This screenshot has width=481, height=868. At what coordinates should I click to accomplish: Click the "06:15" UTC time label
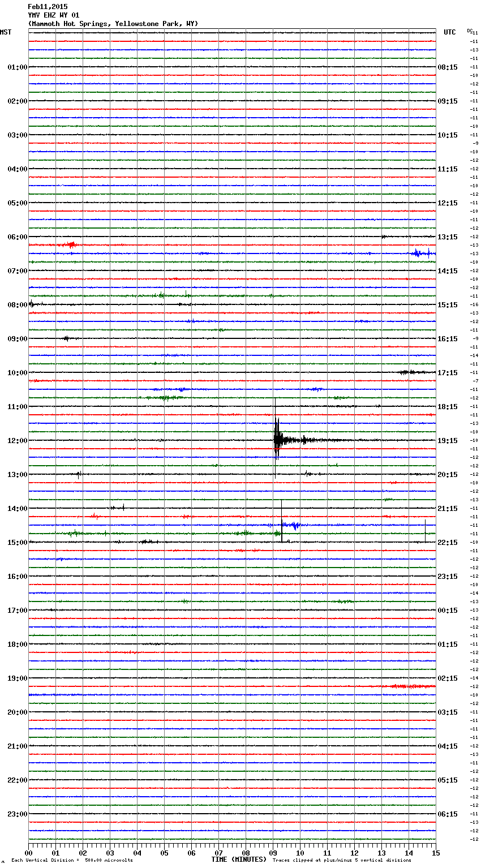click(448, 814)
